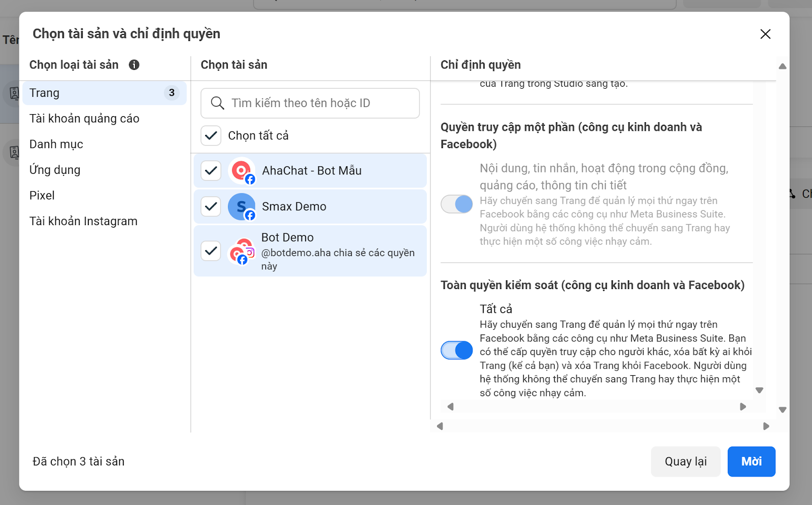Click the Smax Demo name
This screenshot has height=505, width=812.
[x=294, y=207]
